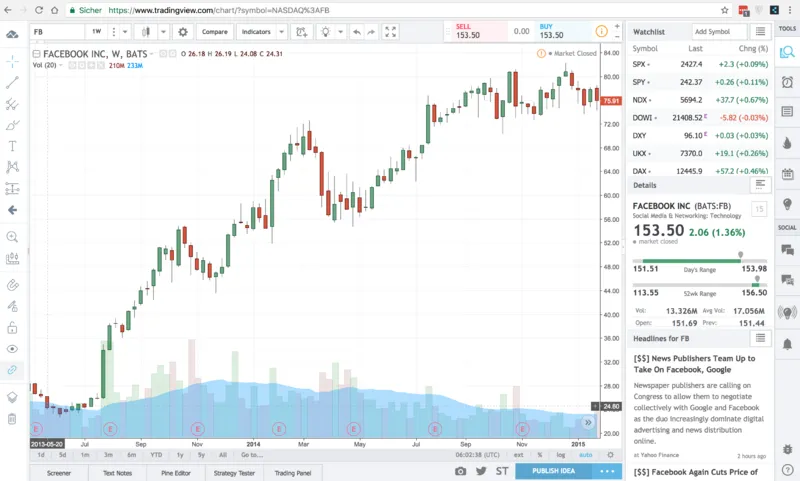Click the lightbulb ideas icon in toolbar

tap(326, 32)
